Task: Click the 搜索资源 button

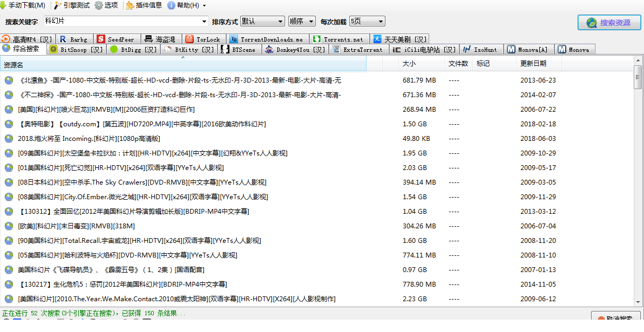Action: [x=609, y=23]
